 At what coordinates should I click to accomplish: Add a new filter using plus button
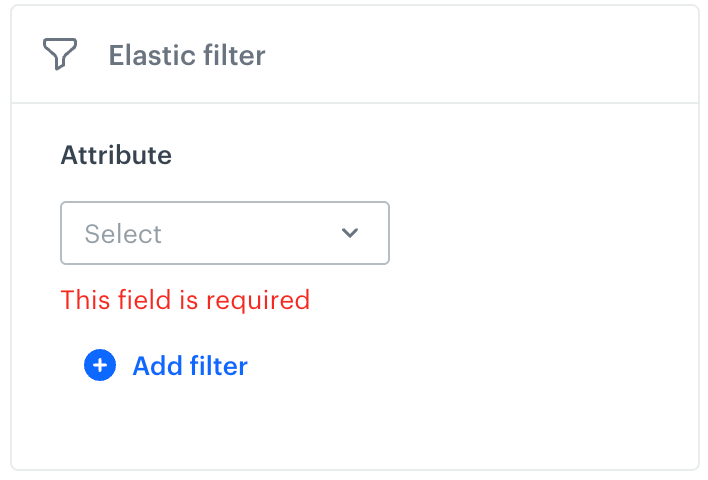100,366
